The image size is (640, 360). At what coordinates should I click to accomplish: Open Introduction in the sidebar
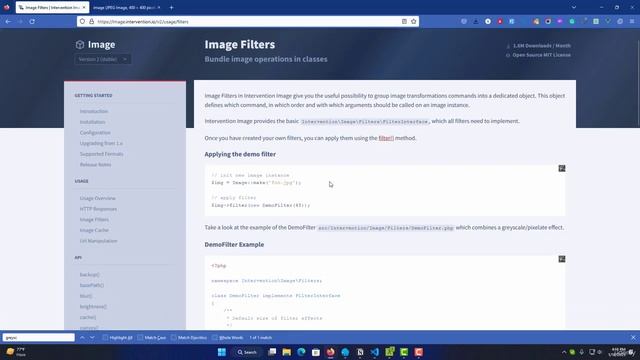[x=94, y=111]
